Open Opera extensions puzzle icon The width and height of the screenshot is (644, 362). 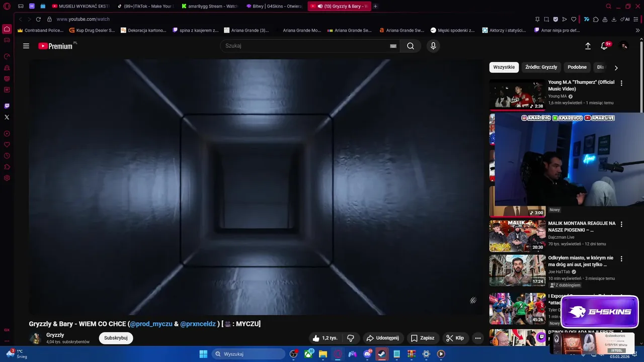click(596, 19)
